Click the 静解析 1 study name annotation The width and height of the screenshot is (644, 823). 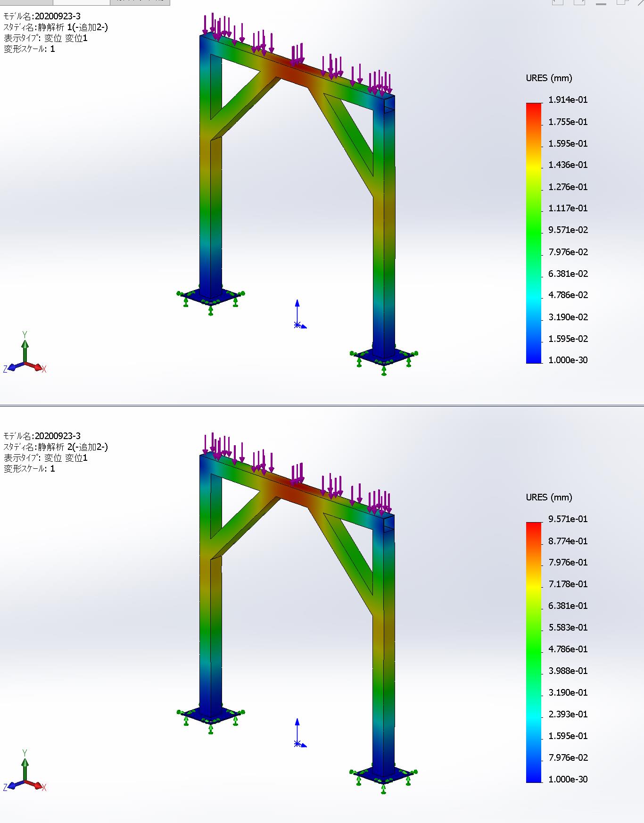point(56,27)
